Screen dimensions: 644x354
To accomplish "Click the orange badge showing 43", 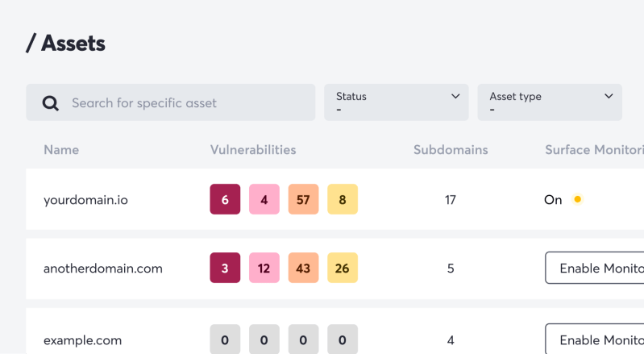I will (303, 268).
